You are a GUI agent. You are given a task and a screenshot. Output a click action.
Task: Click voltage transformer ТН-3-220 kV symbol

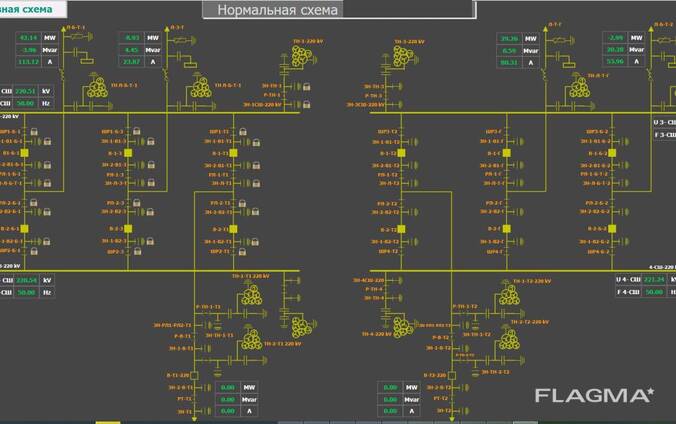tap(404, 57)
